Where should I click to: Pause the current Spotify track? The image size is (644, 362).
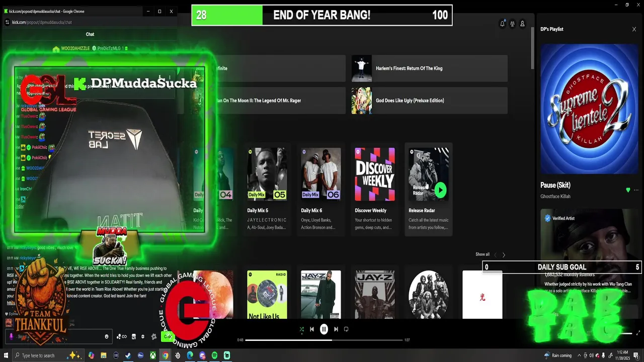324,329
